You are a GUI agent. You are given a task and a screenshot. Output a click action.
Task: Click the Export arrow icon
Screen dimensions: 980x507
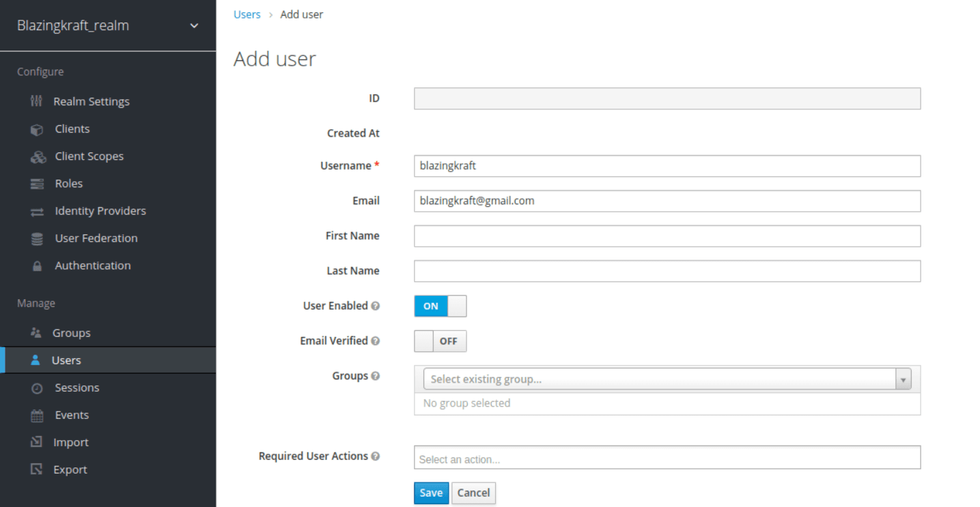37,469
